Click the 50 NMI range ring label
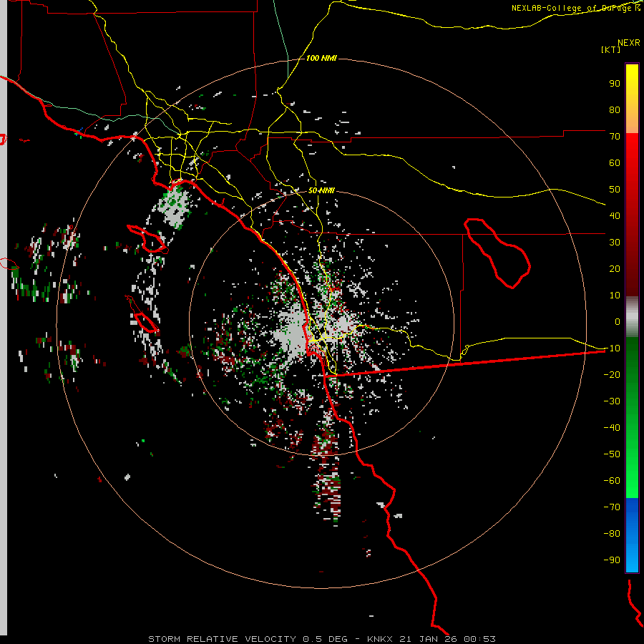Image resolution: width=644 pixels, height=644 pixels. (x=321, y=190)
